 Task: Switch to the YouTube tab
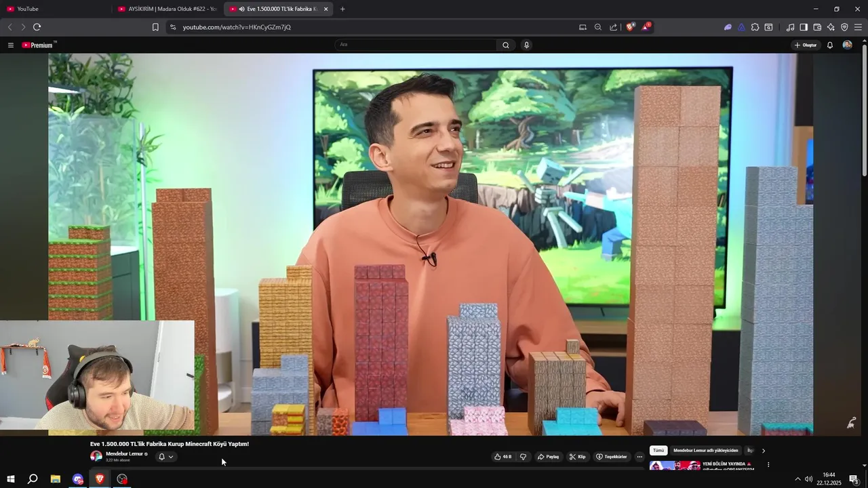56,9
